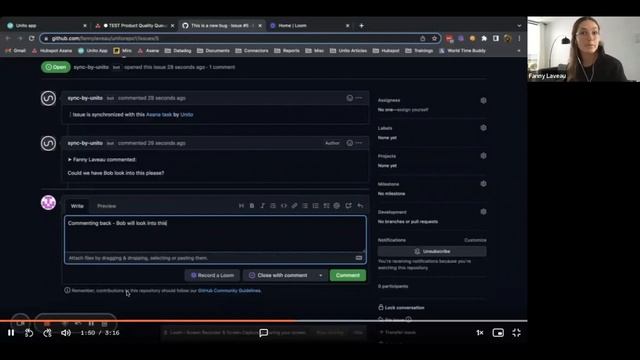Open the browser extensions puzzle icon
640x360 pixels.
[484, 38]
